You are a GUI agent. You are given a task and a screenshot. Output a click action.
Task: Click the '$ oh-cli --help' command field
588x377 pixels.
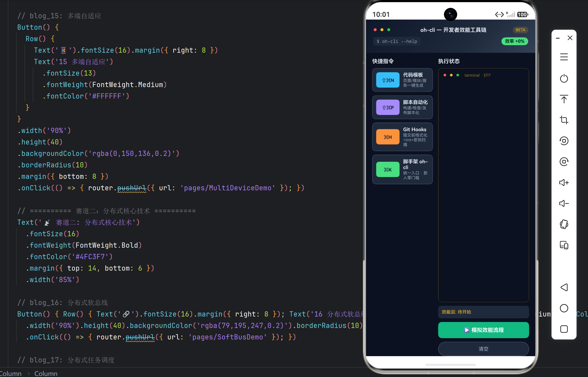pyautogui.click(x=397, y=41)
